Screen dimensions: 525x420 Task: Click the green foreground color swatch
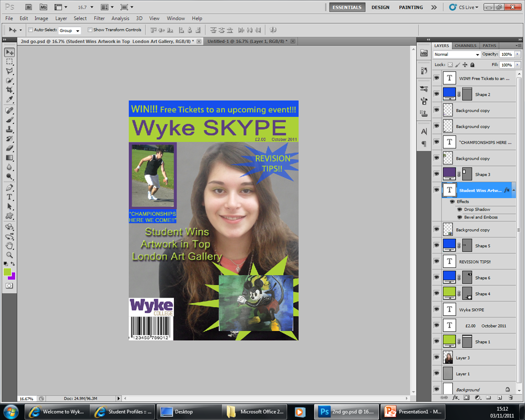click(x=7, y=272)
